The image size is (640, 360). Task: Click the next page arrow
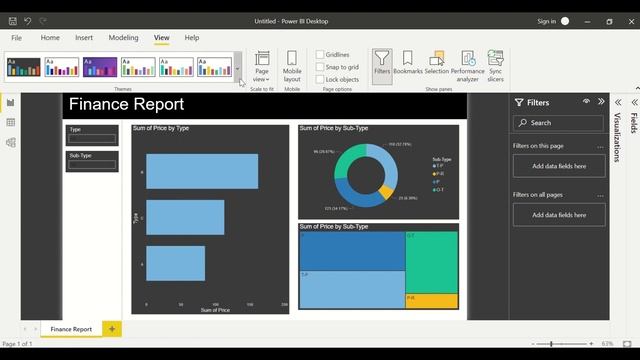pyautogui.click(x=36, y=329)
